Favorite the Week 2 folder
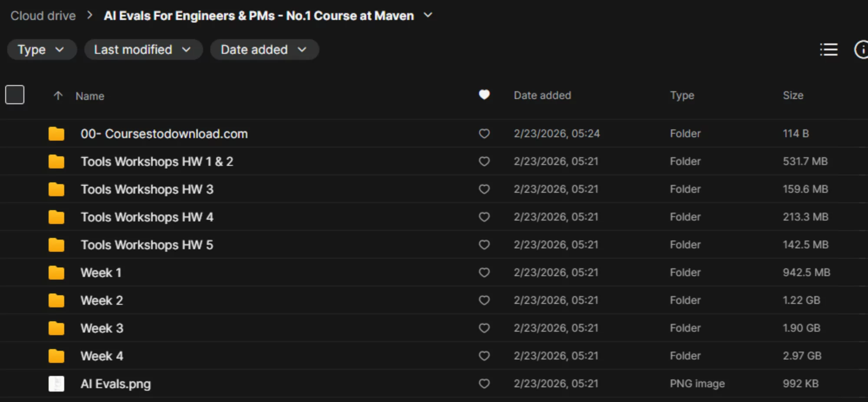This screenshot has width=868, height=402. click(x=484, y=300)
